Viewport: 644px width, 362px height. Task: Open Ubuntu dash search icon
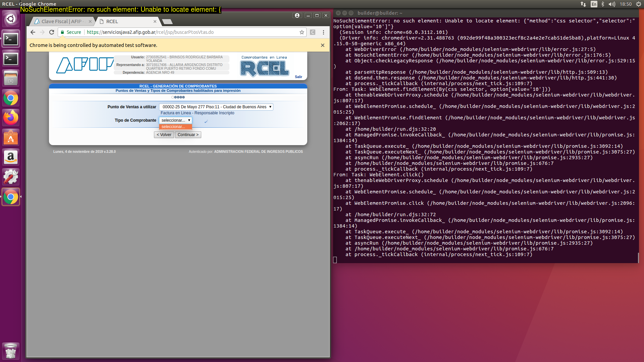point(11,19)
